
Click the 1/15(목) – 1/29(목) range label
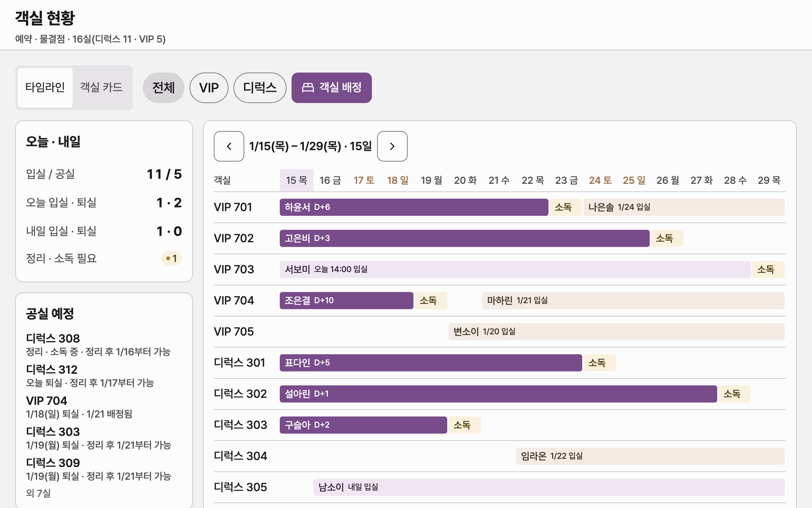click(311, 146)
